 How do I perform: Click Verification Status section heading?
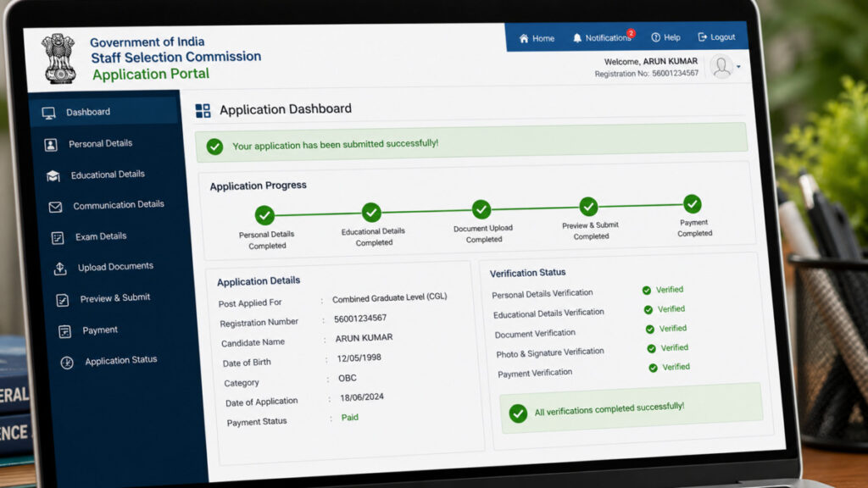pyautogui.click(x=527, y=273)
